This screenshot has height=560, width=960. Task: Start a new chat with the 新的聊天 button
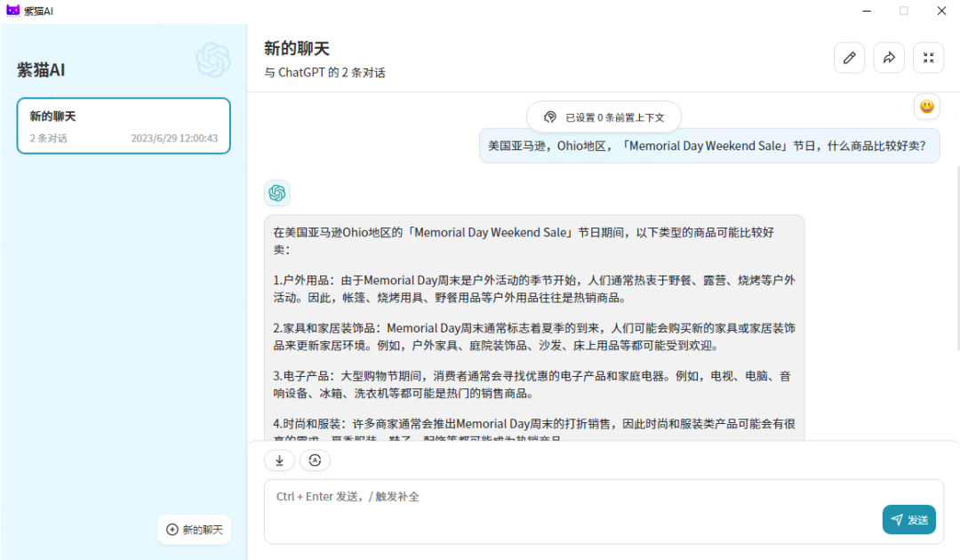click(194, 529)
